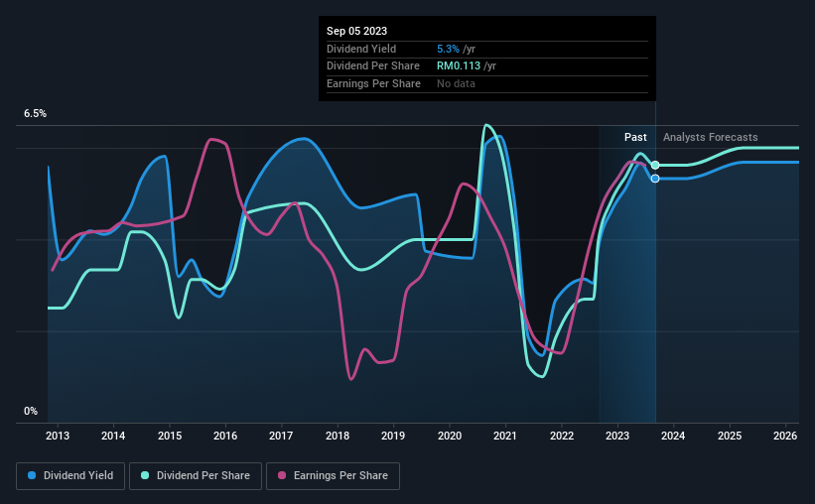Image resolution: width=815 pixels, height=504 pixels.
Task: Click the pink Earnings Per Share legend dot
Action: (x=282, y=475)
